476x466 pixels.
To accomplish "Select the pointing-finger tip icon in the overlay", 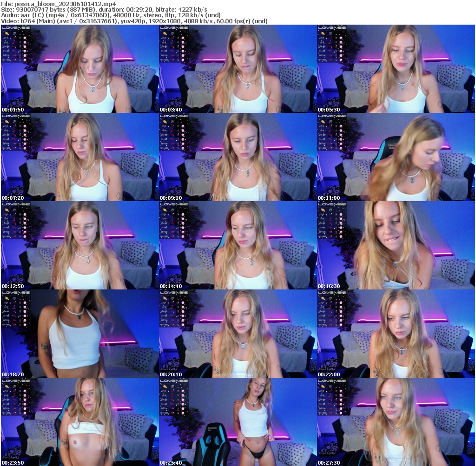I will (7, 33).
